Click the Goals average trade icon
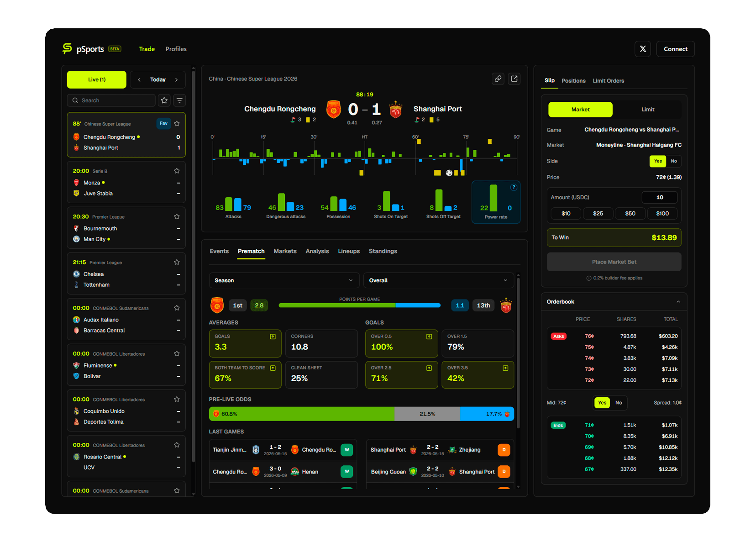Image resolution: width=756 pixels, height=542 pixels. tap(273, 337)
